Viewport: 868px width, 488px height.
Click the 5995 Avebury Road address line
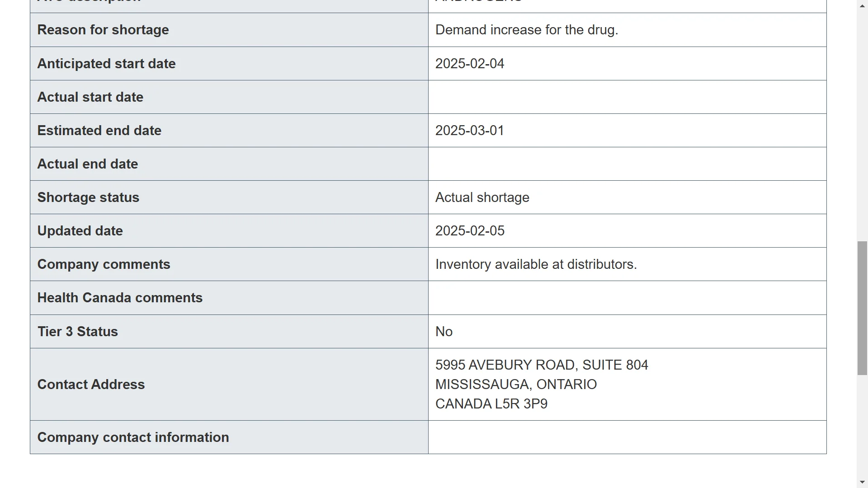point(542,365)
